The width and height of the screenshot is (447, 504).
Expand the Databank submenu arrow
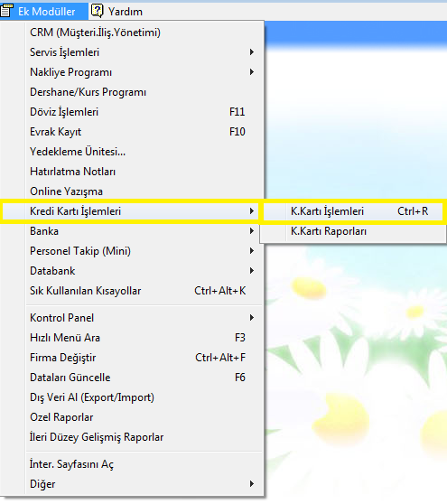(252, 271)
